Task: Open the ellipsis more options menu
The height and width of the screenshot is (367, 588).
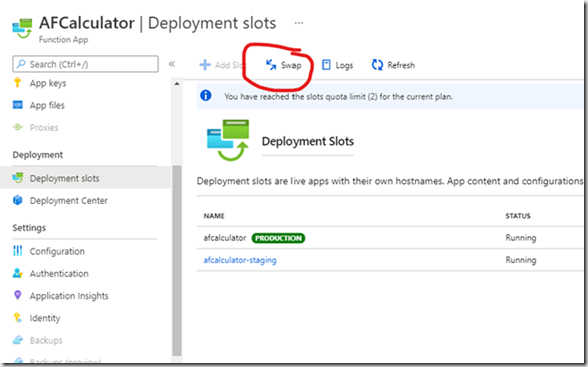Action: [x=298, y=23]
